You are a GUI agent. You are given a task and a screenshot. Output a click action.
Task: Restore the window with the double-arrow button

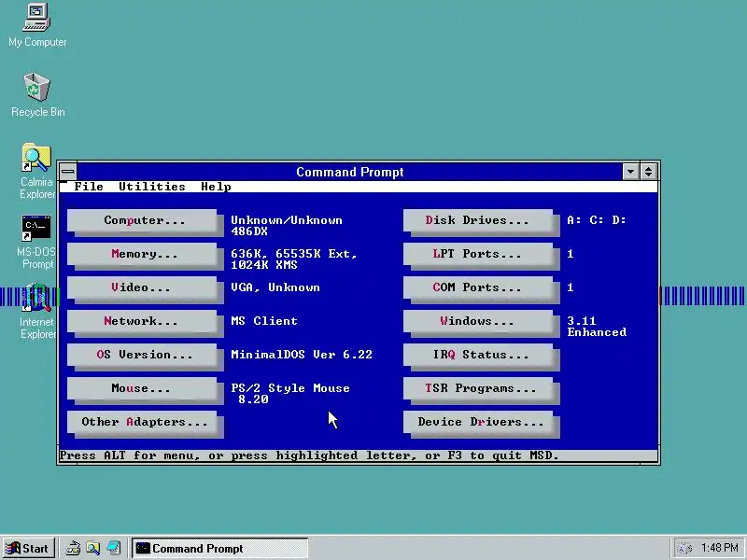point(648,172)
